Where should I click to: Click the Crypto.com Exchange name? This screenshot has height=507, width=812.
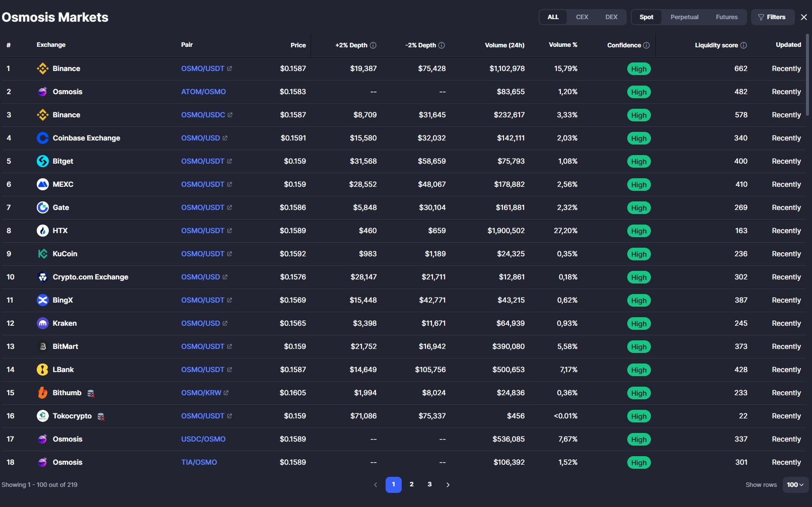(x=91, y=277)
